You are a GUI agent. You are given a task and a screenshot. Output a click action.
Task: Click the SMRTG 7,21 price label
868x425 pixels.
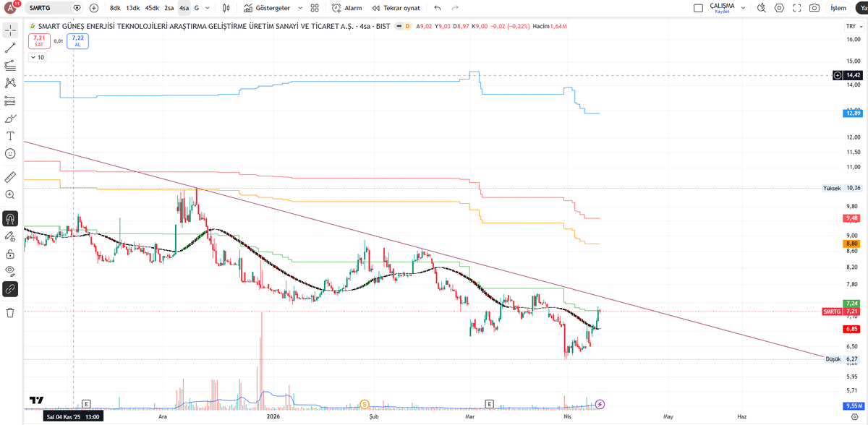tap(842, 312)
